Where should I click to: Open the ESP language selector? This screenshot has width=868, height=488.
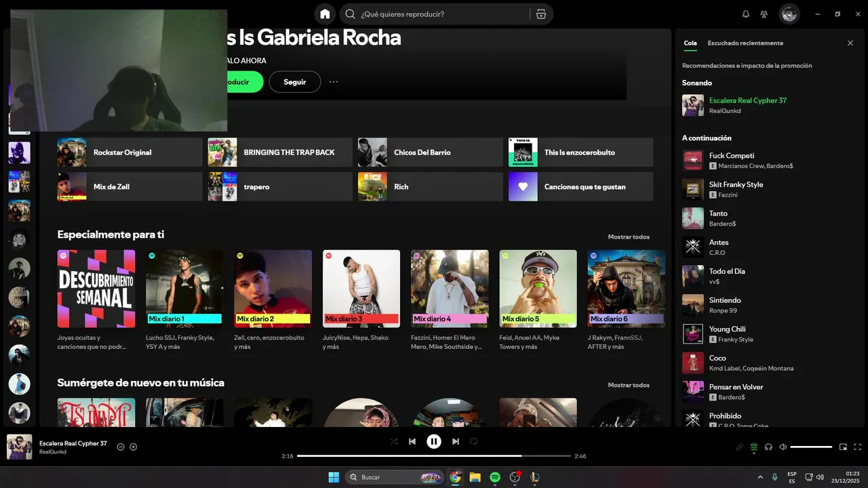coord(792,477)
